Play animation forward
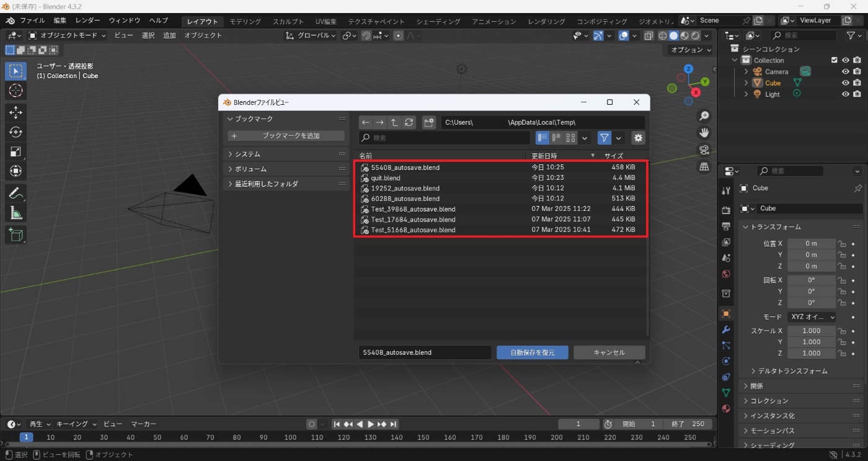 coord(371,424)
